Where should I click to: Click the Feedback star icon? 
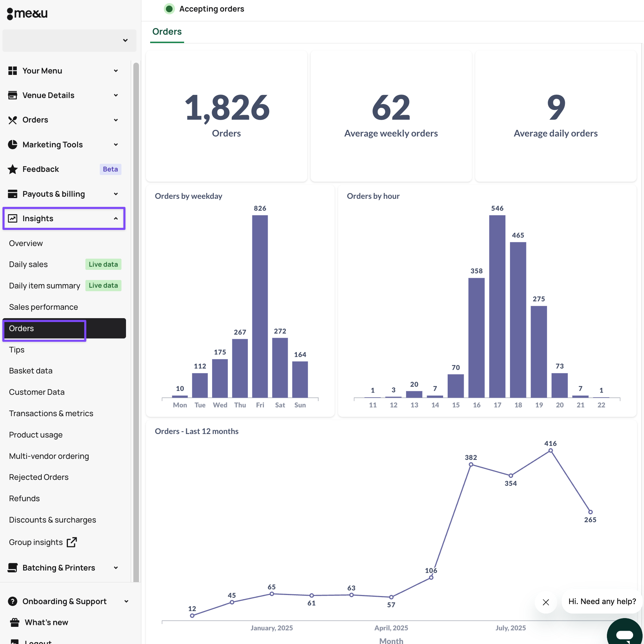click(13, 169)
